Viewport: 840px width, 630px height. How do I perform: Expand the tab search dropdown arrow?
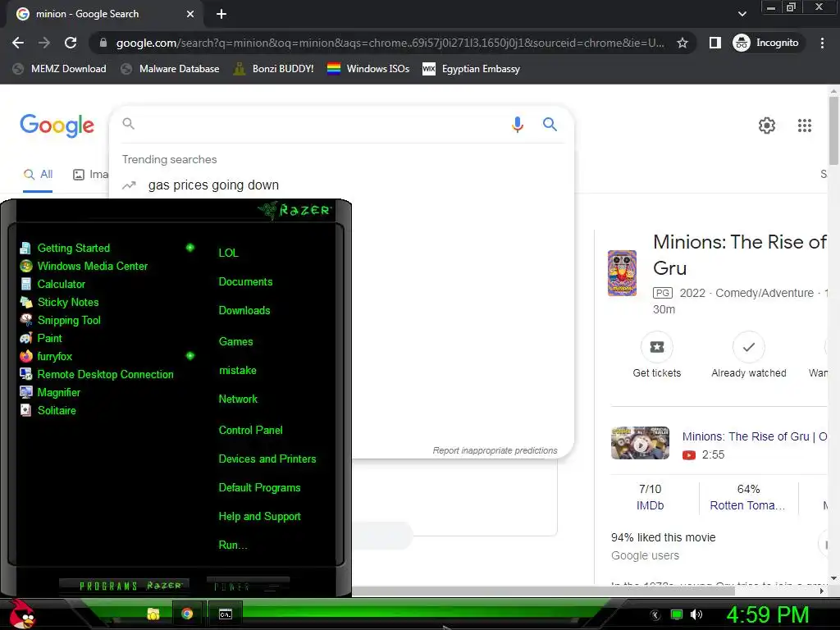point(742,14)
